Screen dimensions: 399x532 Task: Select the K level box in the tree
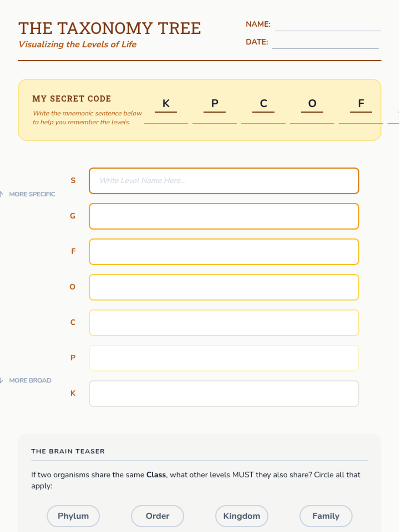tap(224, 394)
